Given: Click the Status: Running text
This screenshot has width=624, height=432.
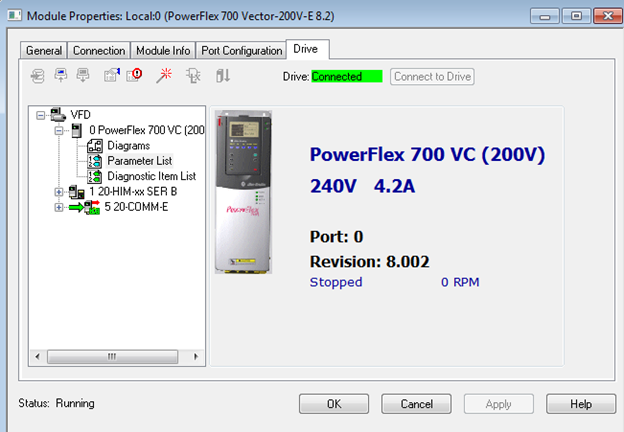Looking at the screenshot, I should click(x=57, y=403).
